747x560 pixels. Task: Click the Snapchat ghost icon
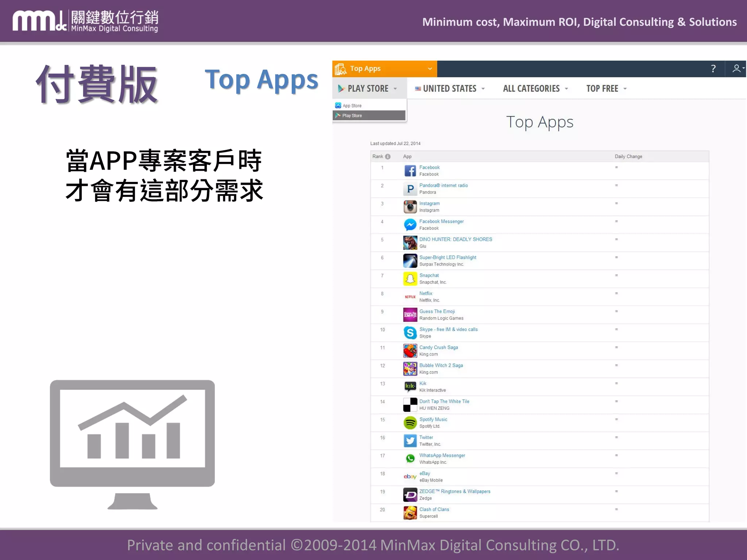click(x=410, y=279)
